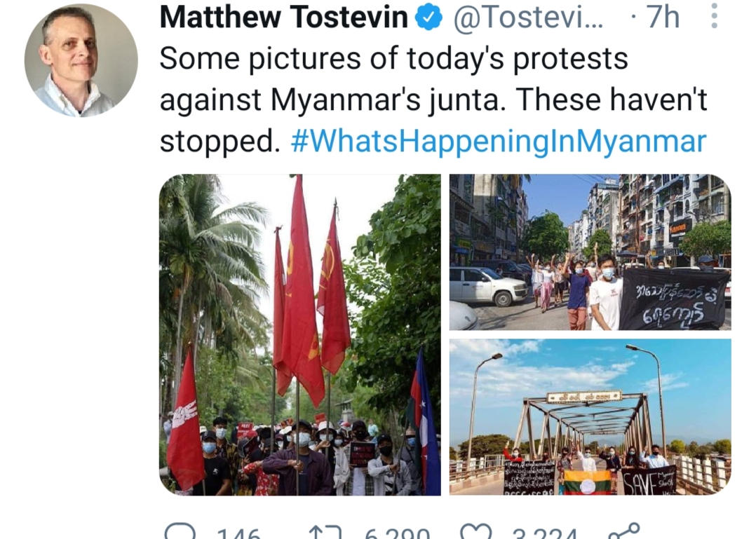
Task: Open the three-dot tweet options menu
Action: 715,16
